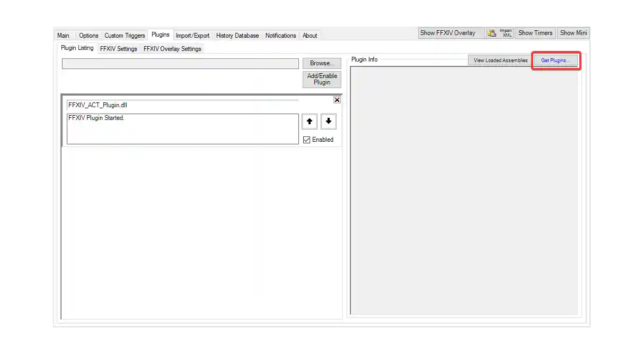Go to the Notifications tab
The width and height of the screenshot is (644, 354).
(x=280, y=35)
